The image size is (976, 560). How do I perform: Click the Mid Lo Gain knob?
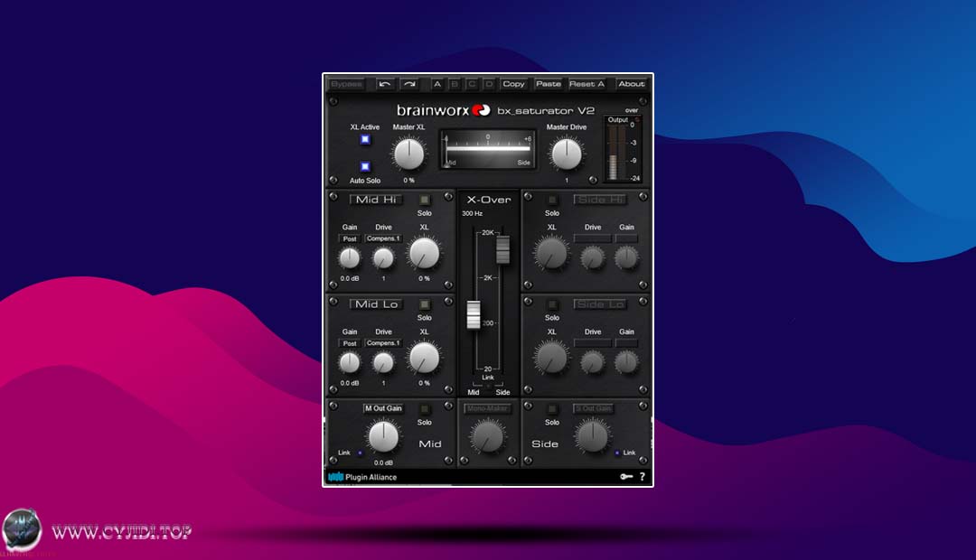(x=350, y=362)
